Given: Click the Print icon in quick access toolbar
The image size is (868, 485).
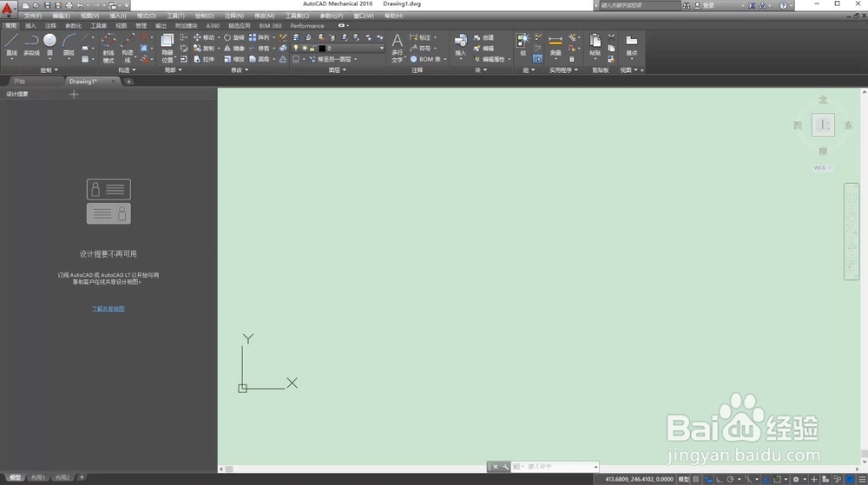Looking at the screenshot, I should 69,5.
